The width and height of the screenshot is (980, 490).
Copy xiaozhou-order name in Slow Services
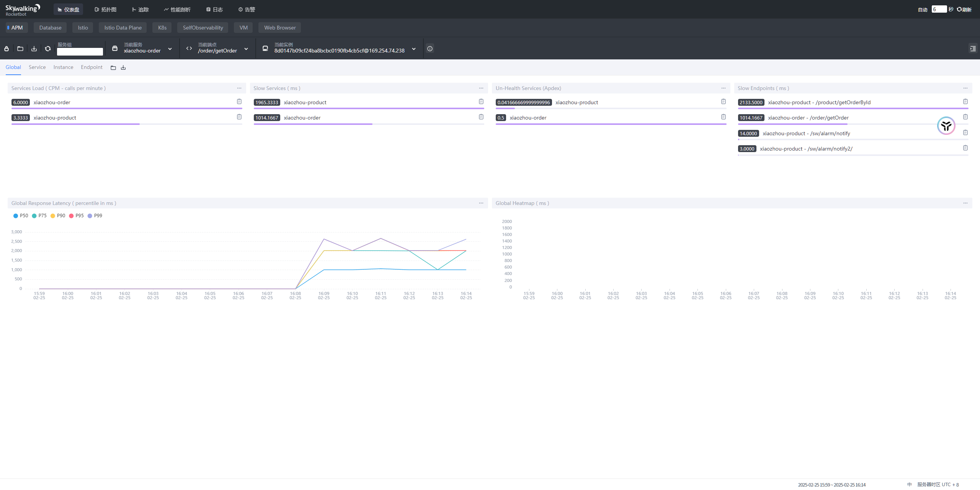(x=481, y=117)
